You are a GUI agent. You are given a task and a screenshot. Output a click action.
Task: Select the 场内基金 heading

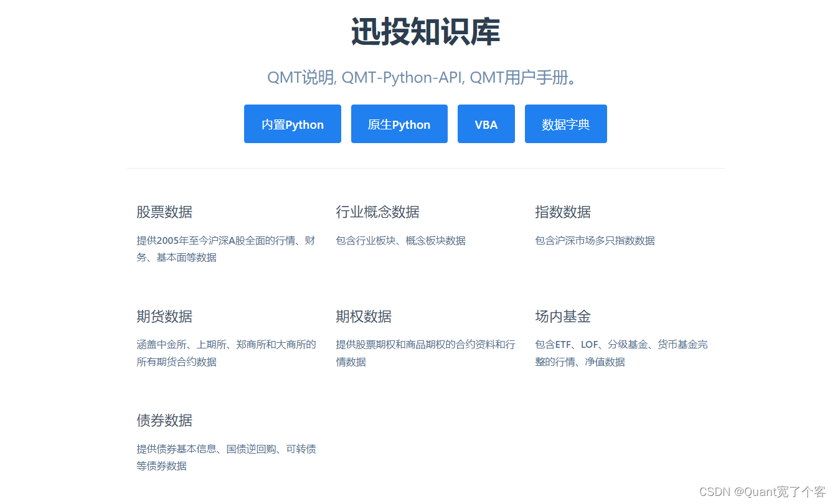pyautogui.click(x=563, y=316)
